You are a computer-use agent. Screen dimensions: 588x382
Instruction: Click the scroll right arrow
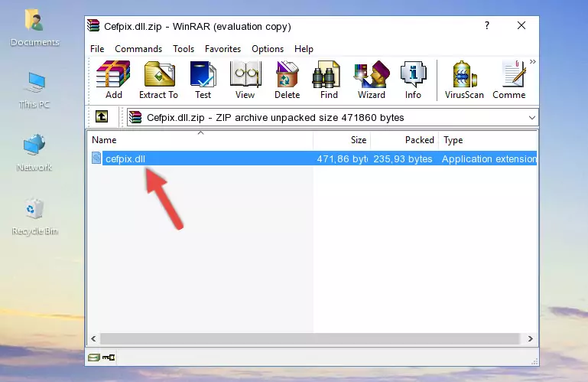pos(530,338)
